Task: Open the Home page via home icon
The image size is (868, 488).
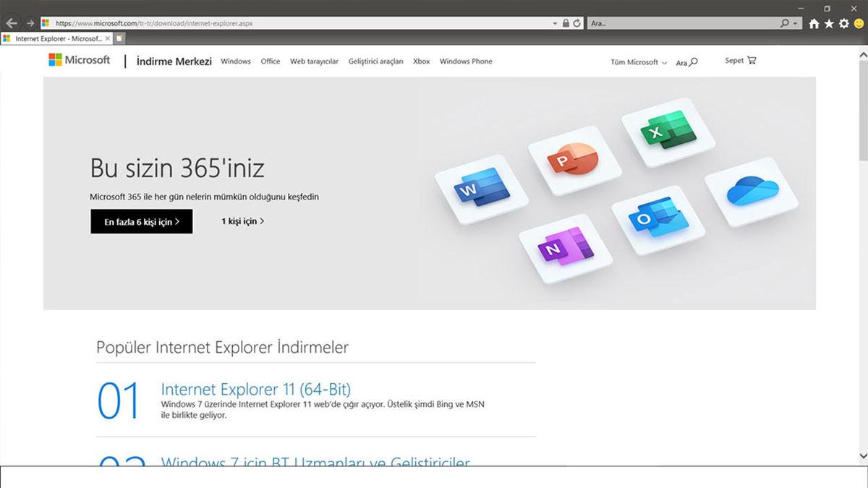Action: [815, 22]
